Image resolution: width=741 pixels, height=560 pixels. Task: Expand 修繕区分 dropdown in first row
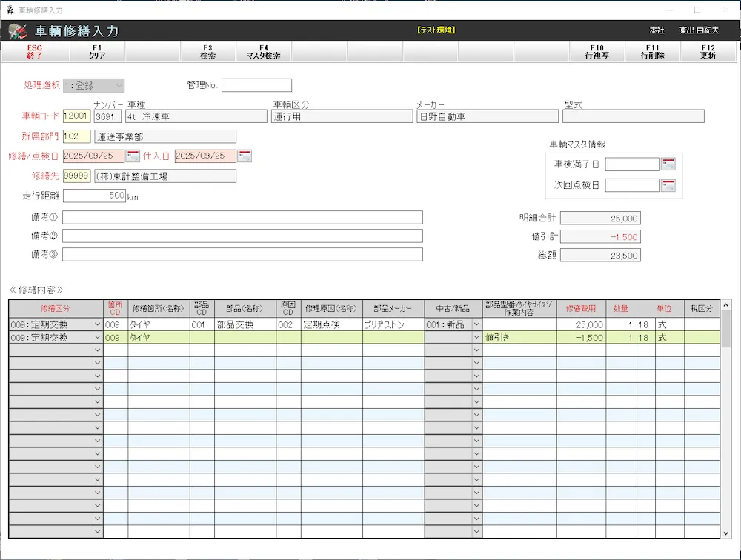tap(97, 324)
